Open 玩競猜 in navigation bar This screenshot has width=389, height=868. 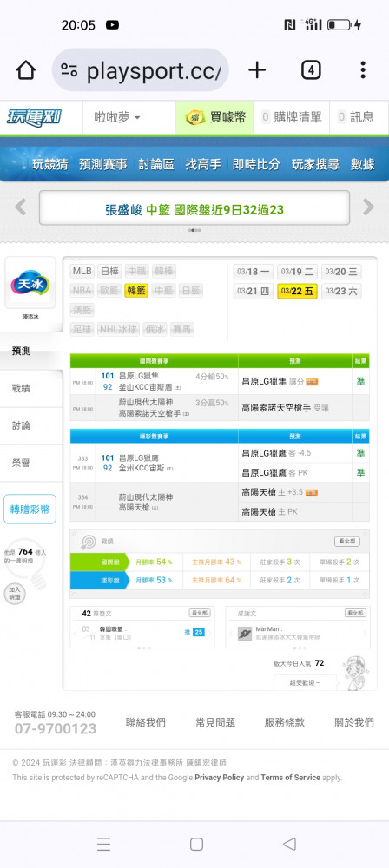[x=49, y=164]
